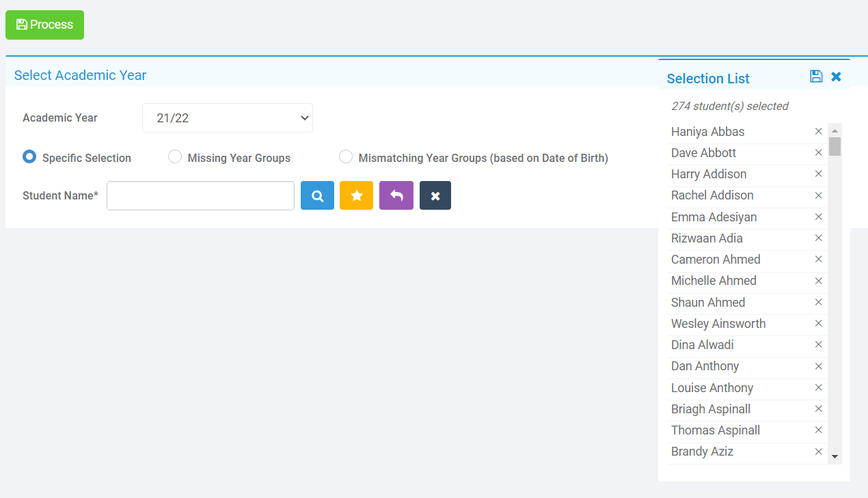Click the dark clear X button
This screenshot has width=868, height=498.
pyautogui.click(x=435, y=195)
